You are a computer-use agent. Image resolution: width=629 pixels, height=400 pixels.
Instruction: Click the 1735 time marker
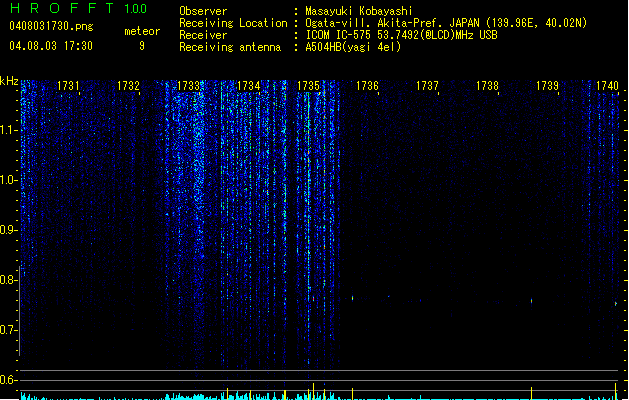point(308,86)
